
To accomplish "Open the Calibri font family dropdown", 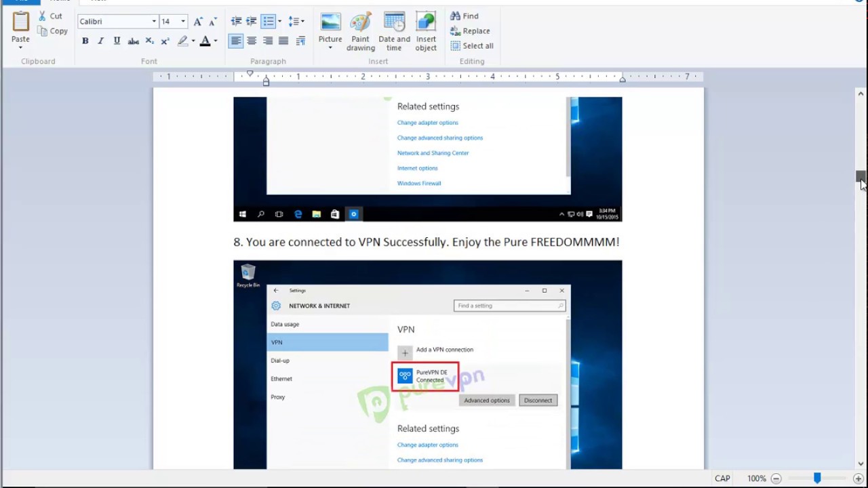I will tap(154, 22).
